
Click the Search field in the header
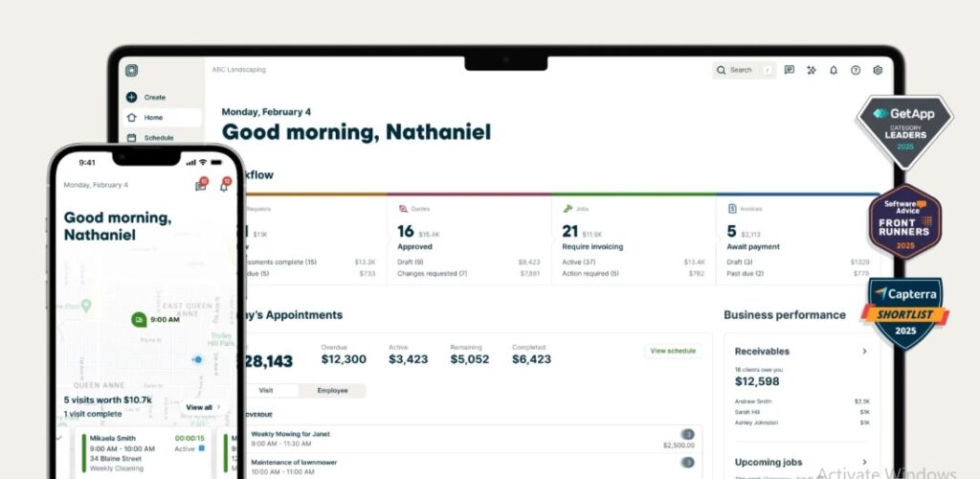[x=744, y=70]
